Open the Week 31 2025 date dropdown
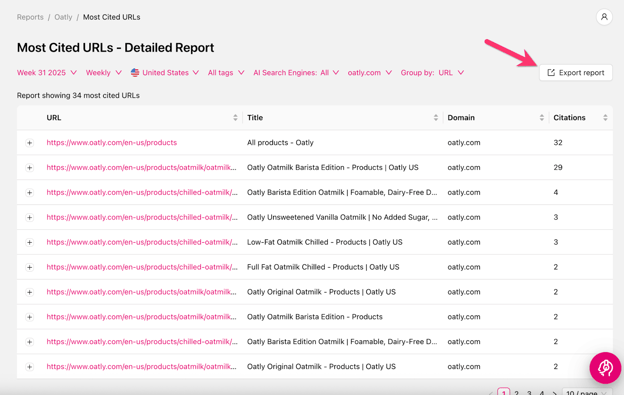624x395 pixels. pyautogui.click(x=47, y=73)
